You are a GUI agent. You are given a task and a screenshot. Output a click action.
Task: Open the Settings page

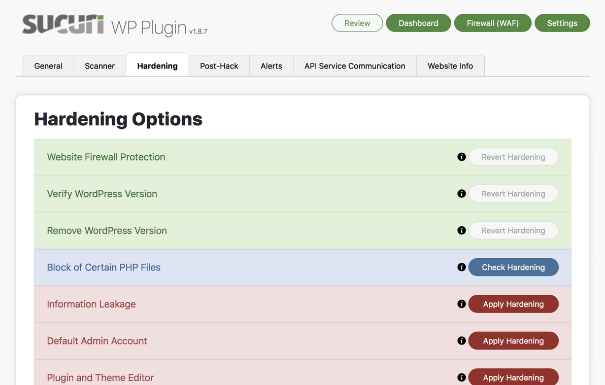pyautogui.click(x=562, y=23)
